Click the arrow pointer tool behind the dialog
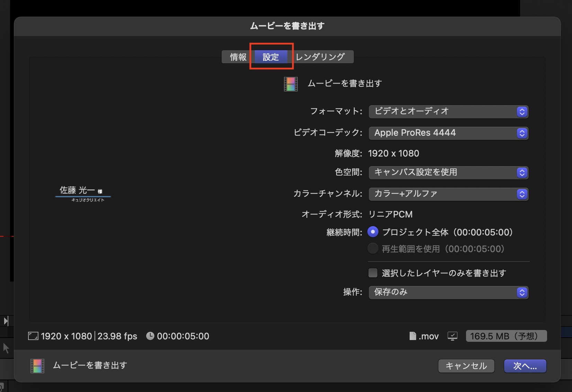Screen dimensions: 572x392 pyautogui.click(x=6, y=348)
